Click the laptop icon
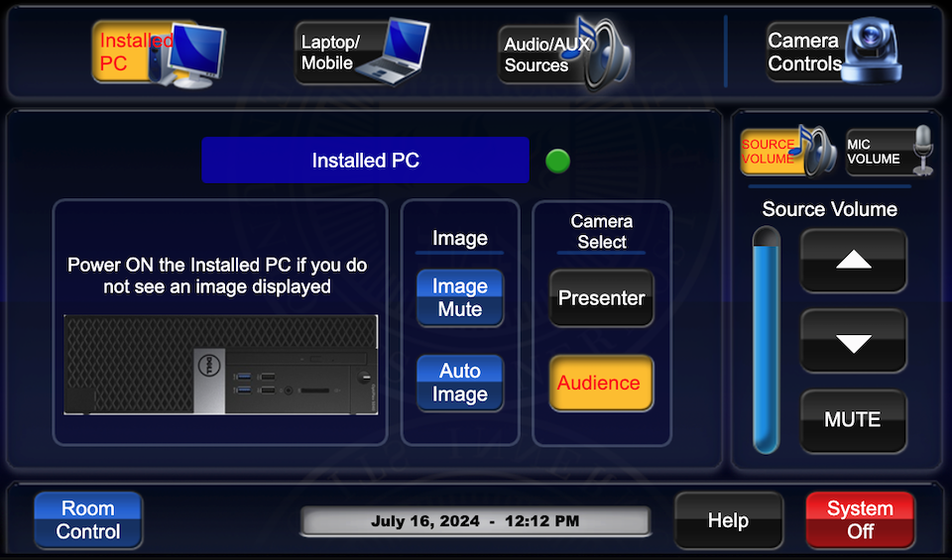The height and width of the screenshot is (560, 952). [x=395, y=52]
